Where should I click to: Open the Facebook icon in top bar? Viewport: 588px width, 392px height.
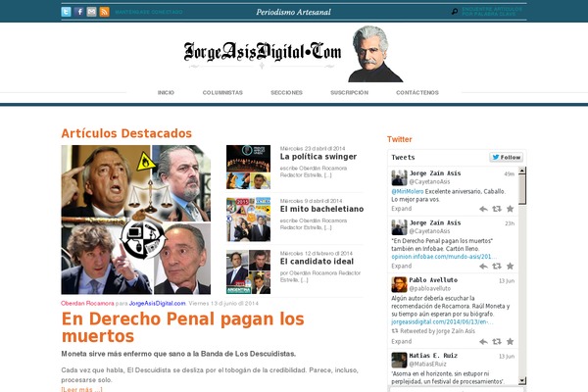tap(79, 12)
